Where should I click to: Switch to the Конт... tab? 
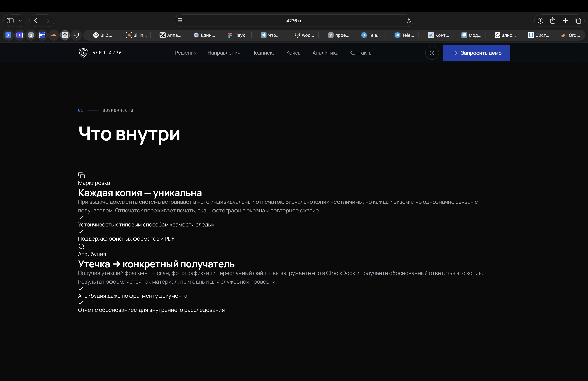[x=438, y=35]
